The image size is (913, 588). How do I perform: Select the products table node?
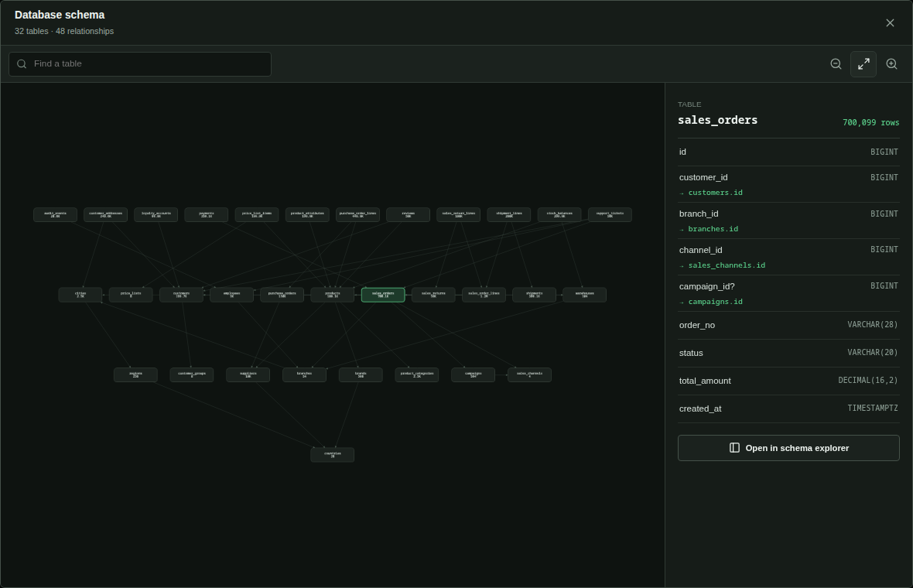click(x=333, y=295)
